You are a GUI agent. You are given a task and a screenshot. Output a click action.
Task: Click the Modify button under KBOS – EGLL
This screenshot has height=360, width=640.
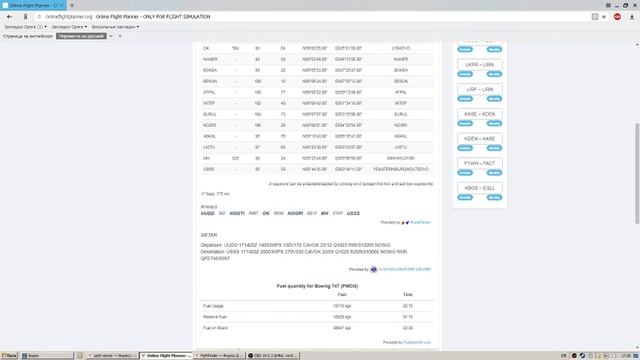pos(494,197)
